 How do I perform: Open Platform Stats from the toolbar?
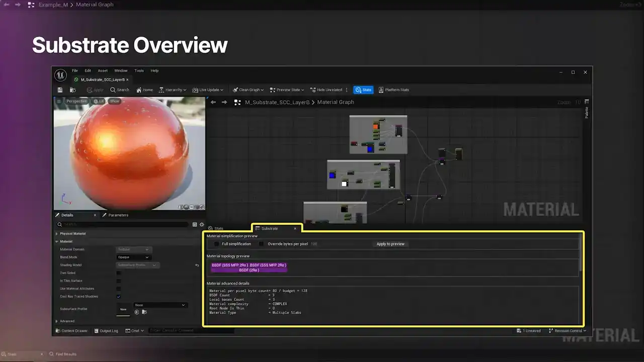[393, 90]
